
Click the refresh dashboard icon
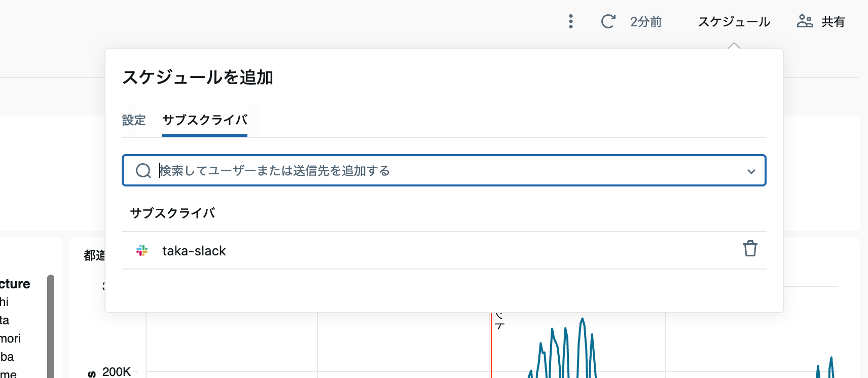point(608,21)
